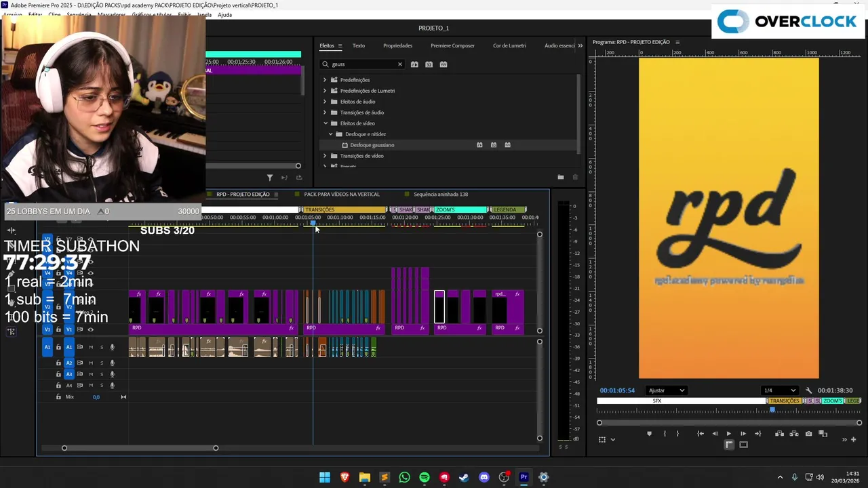Image resolution: width=868 pixels, height=488 pixels.
Task: Filter by YUV Effects icon
Action: [443, 64]
